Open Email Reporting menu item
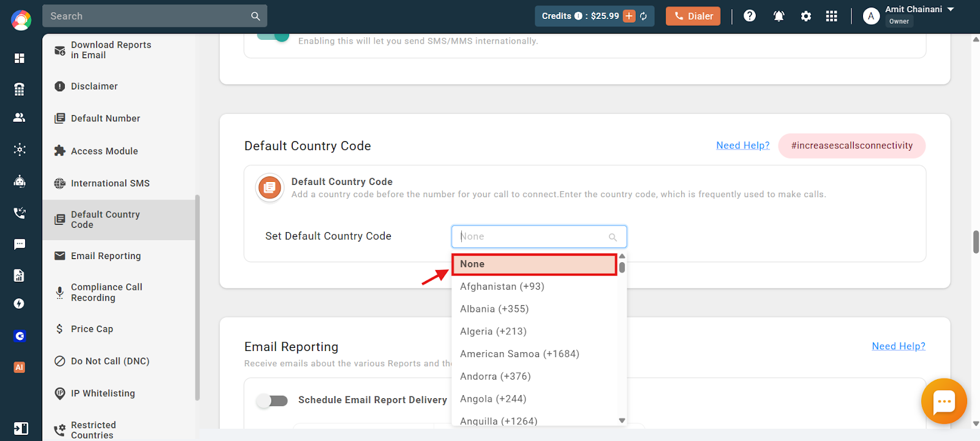Viewport: 980px width, 441px height. point(119,256)
